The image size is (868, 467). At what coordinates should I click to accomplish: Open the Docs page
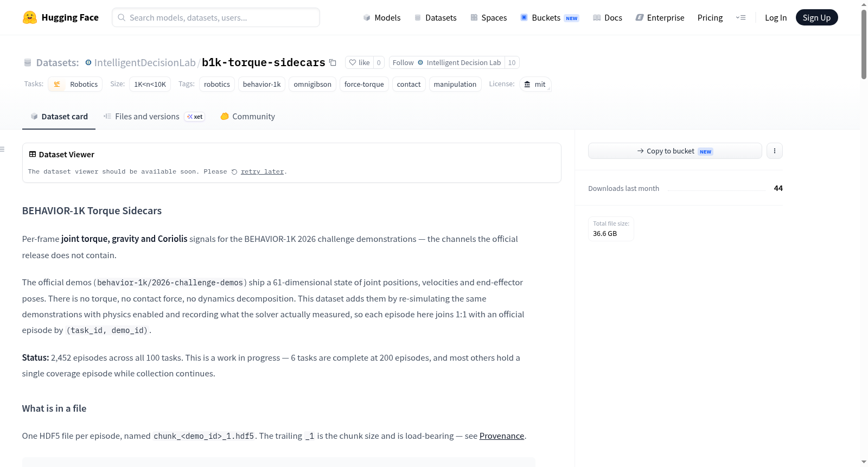coord(608,17)
